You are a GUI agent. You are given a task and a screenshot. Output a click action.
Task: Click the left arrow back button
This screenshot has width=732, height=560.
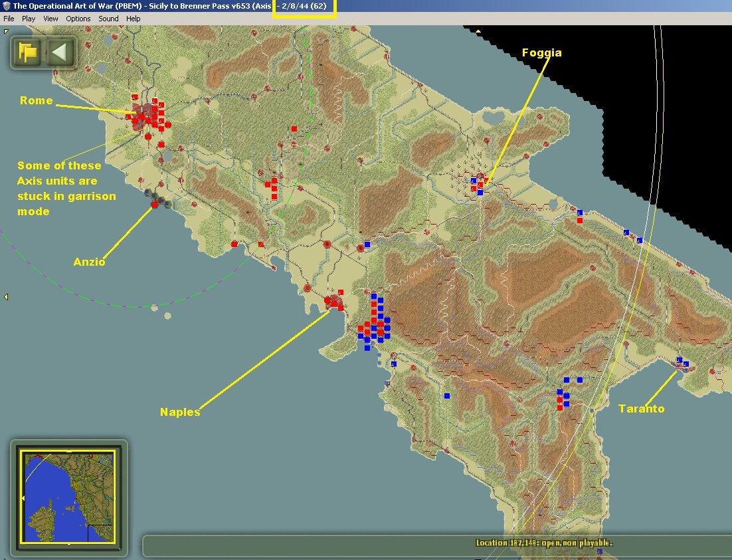pos(59,52)
